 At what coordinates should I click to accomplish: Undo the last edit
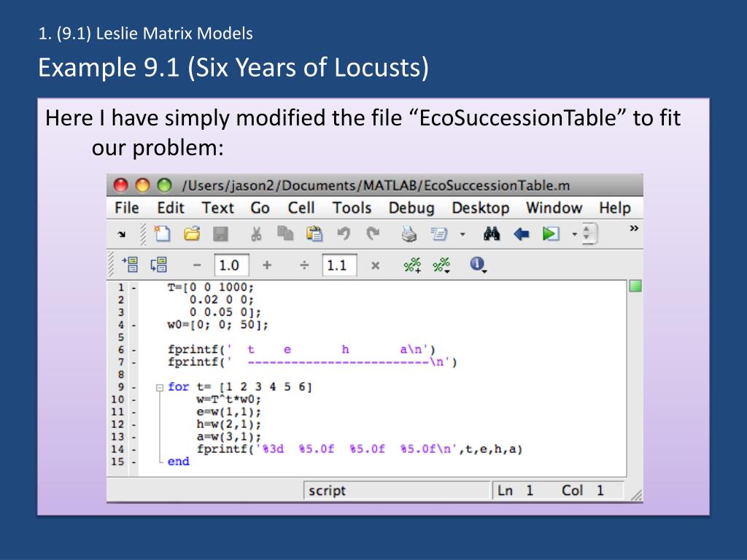pos(344,233)
